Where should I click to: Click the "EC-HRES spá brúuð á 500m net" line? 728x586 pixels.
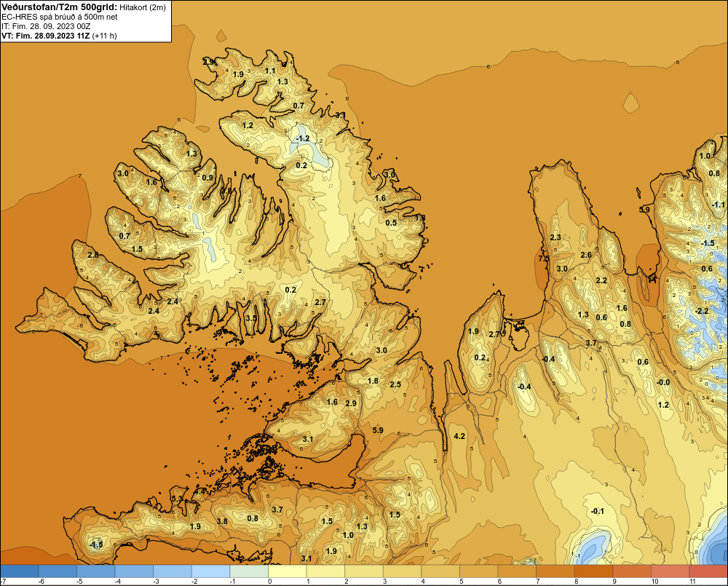[x=60, y=17]
